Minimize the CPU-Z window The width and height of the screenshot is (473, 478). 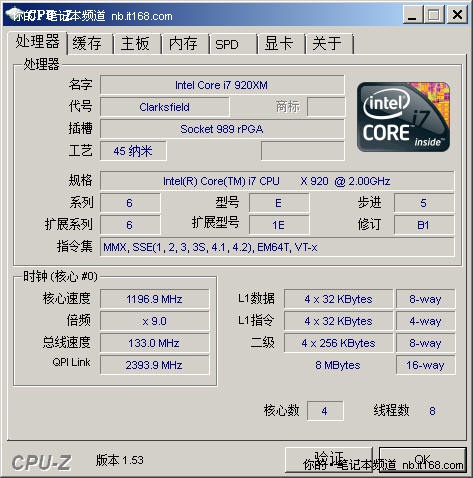[412, 15]
